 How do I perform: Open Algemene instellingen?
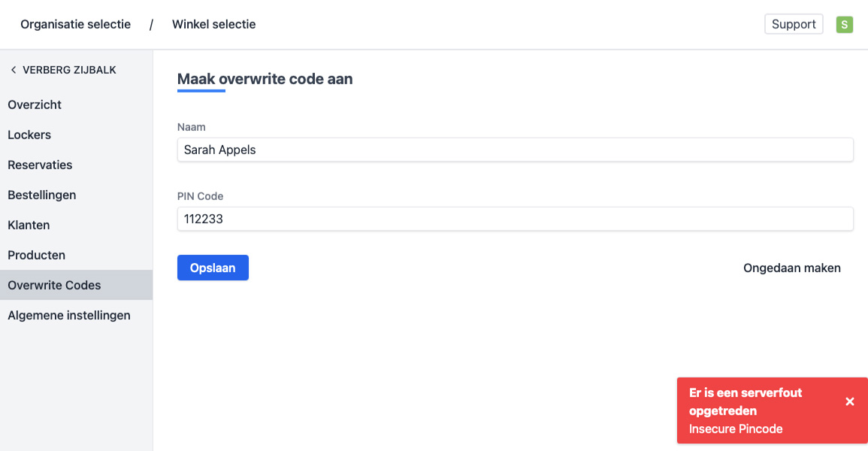pyautogui.click(x=69, y=315)
